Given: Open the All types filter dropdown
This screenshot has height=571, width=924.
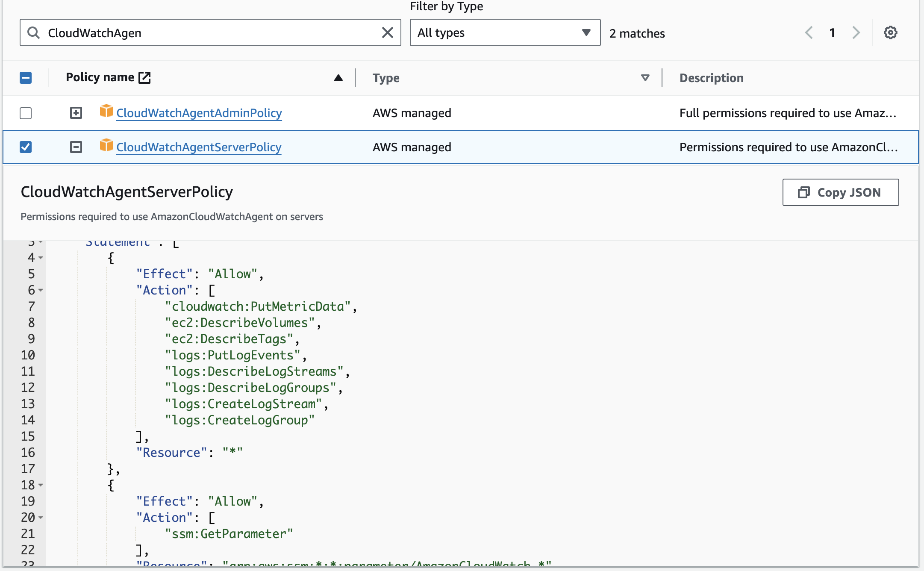Looking at the screenshot, I should click(x=505, y=32).
